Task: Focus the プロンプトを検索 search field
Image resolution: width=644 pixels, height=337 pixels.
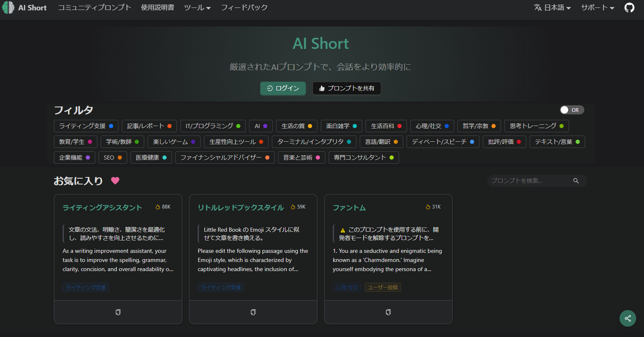Action: (x=529, y=181)
